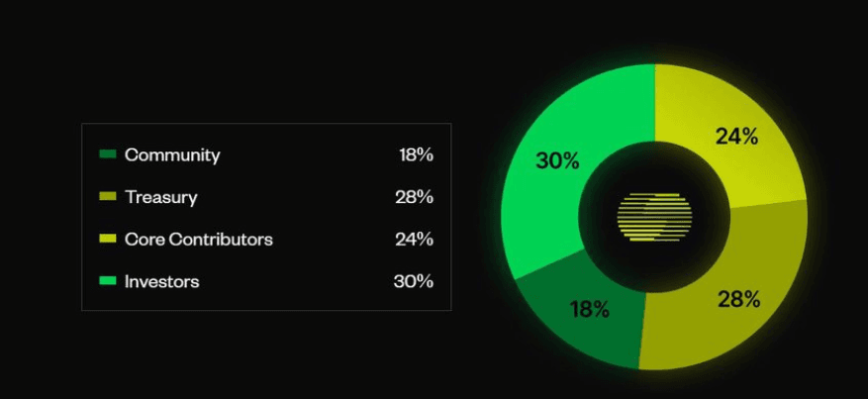Click the 28% value in the Treasury row
Image resolution: width=868 pixels, height=399 pixels.
pyautogui.click(x=414, y=197)
